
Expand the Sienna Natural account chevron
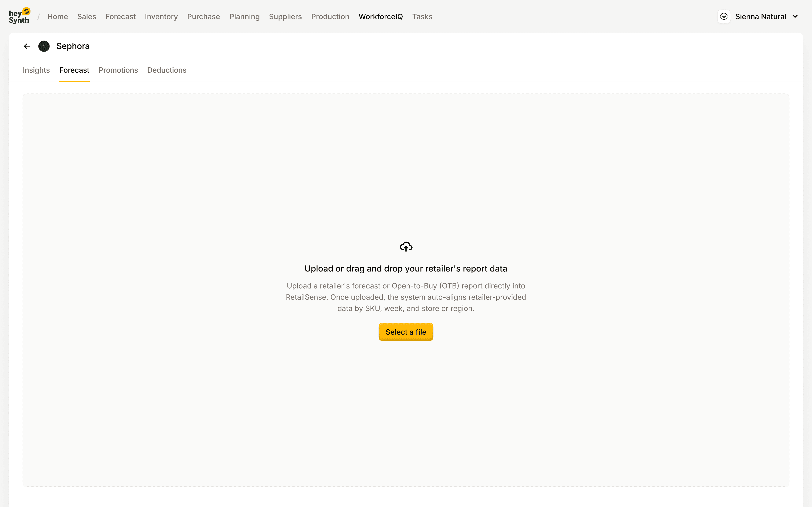(x=795, y=16)
